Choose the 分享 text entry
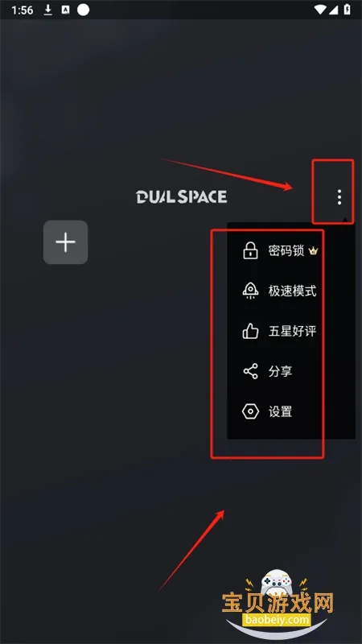 pos(280,371)
